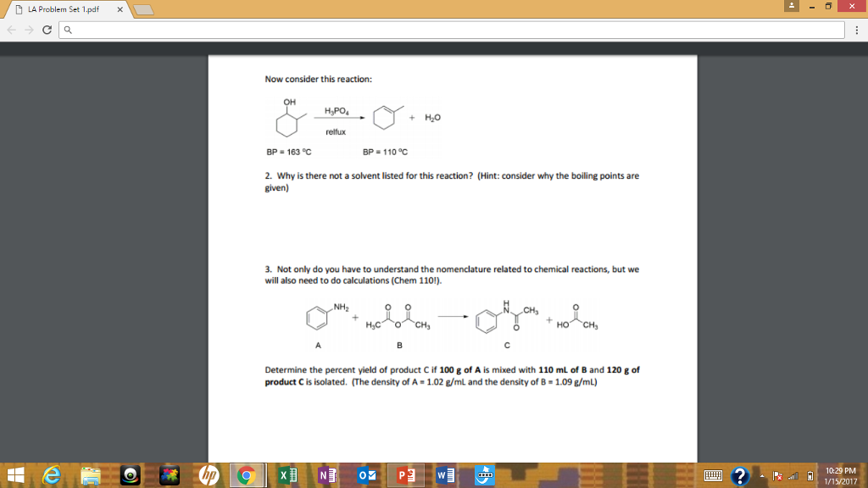
Task: Launch PowerPoint from the taskbar
Action: [x=405, y=475]
